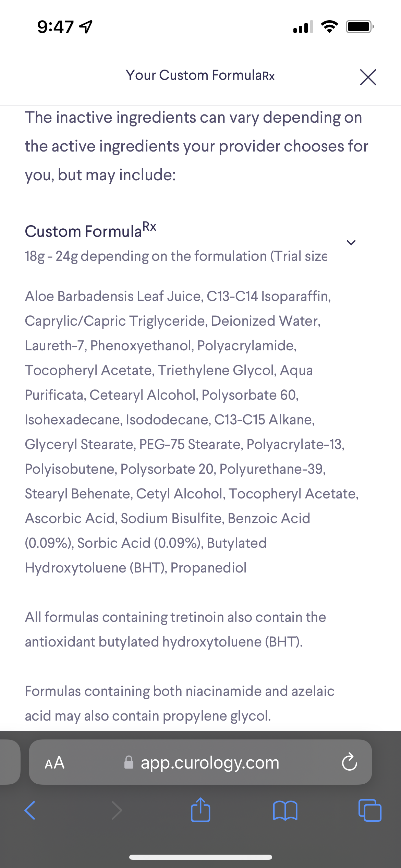Open Safari bookmarks
The height and width of the screenshot is (868, 401).
pyautogui.click(x=285, y=810)
